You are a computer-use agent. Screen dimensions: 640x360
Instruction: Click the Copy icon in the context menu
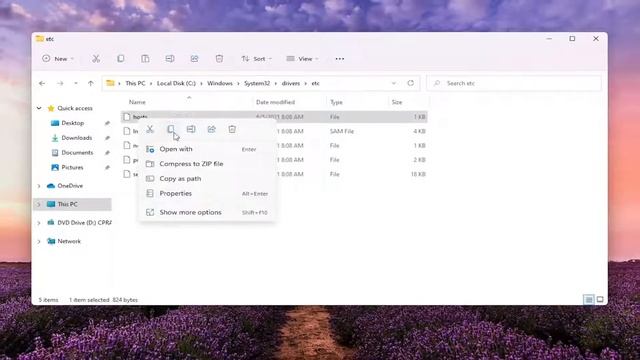pos(171,129)
